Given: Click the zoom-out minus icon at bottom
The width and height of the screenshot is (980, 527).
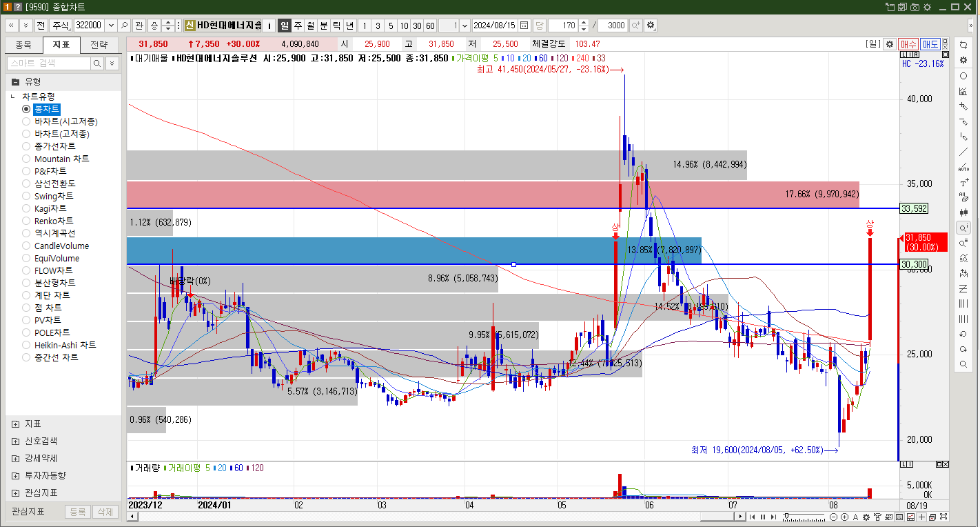Looking at the screenshot, I should pos(833,517).
